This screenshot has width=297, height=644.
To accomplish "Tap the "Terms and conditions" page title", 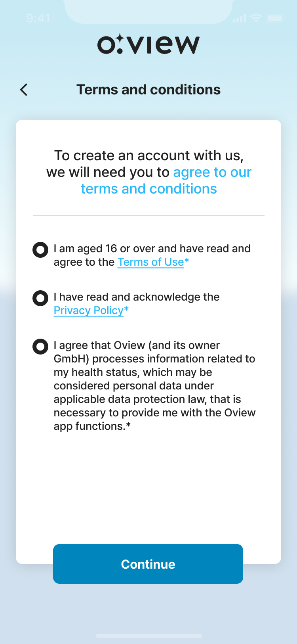I will pos(148,90).
